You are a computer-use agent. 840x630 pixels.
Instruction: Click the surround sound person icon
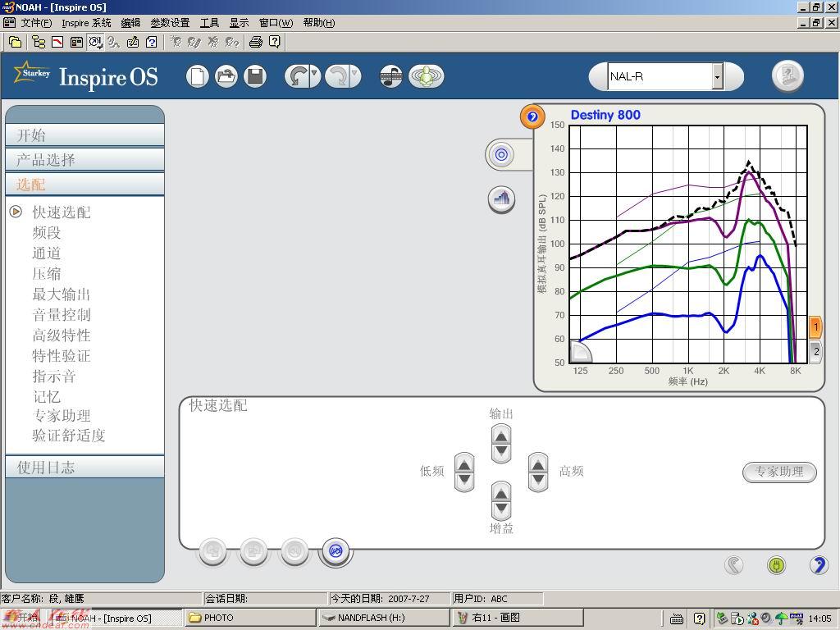click(x=426, y=76)
